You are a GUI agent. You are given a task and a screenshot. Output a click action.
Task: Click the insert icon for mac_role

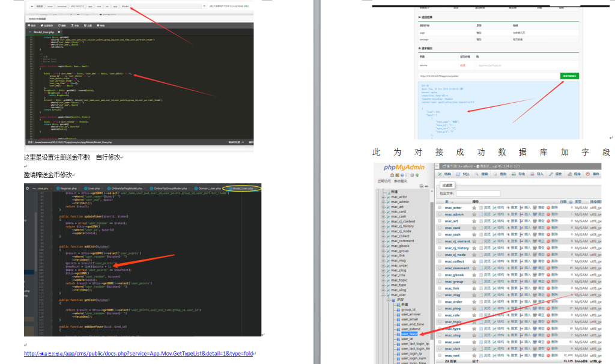(x=522, y=315)
